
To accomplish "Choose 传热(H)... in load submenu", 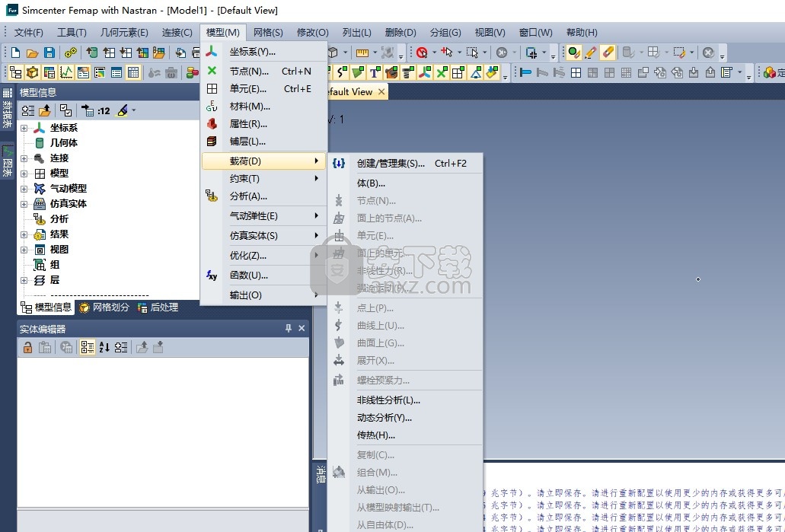I will coord(406,435).
